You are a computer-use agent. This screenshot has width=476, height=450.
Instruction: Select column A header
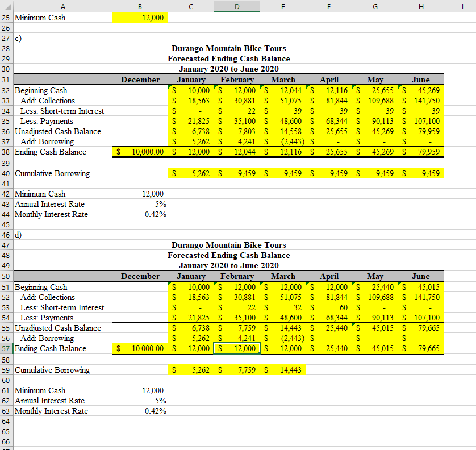(x=63, y=6)
